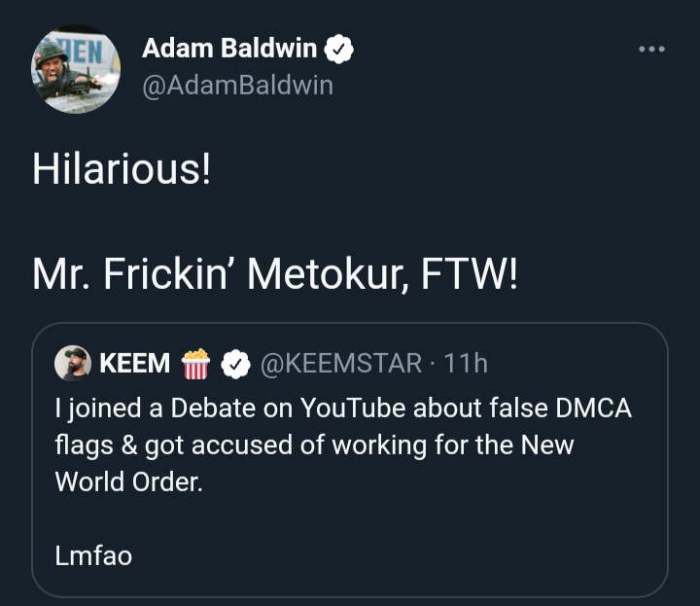Click the verified badge beside KEEM
The image size is (700, 606).
(x=235, y=364)
